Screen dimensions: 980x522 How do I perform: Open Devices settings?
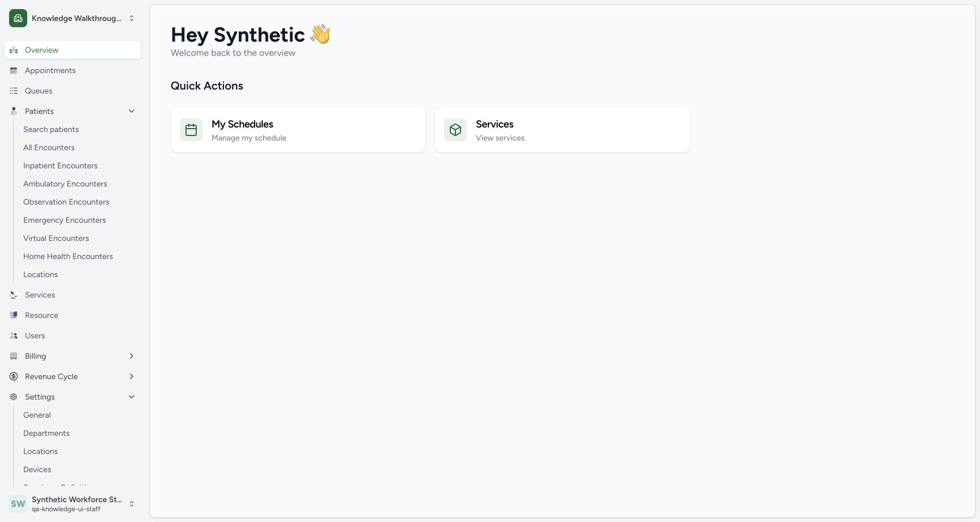(37, 469)
